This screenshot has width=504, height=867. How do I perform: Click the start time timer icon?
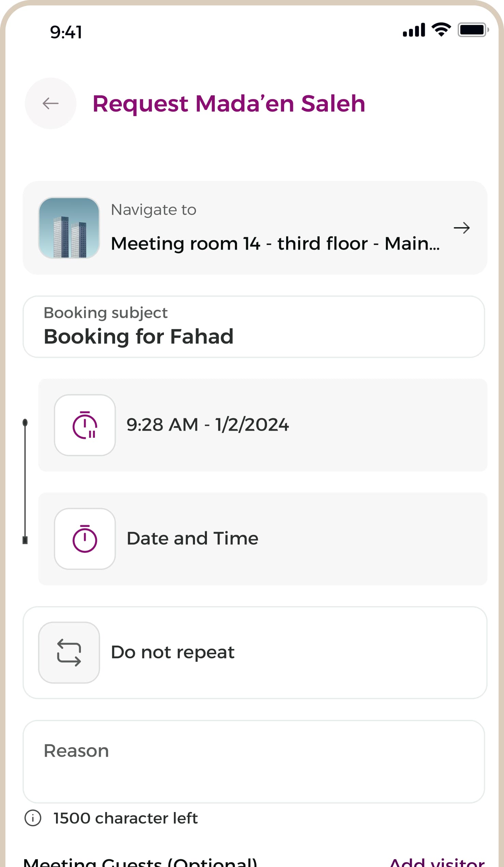[x=85, y=425]
